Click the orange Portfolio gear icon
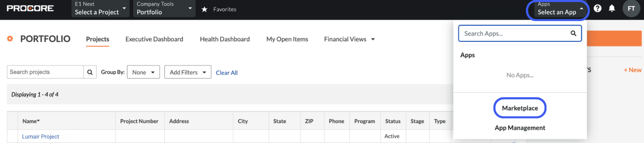 tap(10, 39)
